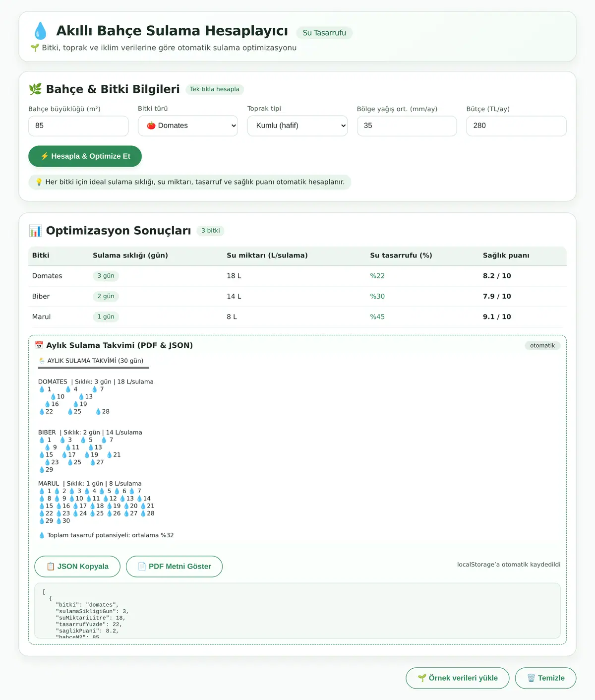
Task: Click inside the JSON output code box
Action: pyautogui.click(x=297, y=611)
